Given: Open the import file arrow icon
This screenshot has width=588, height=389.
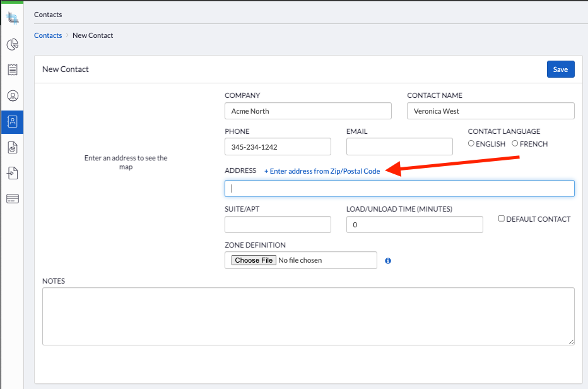Looking at the screenshot, I should coord(13,173).
